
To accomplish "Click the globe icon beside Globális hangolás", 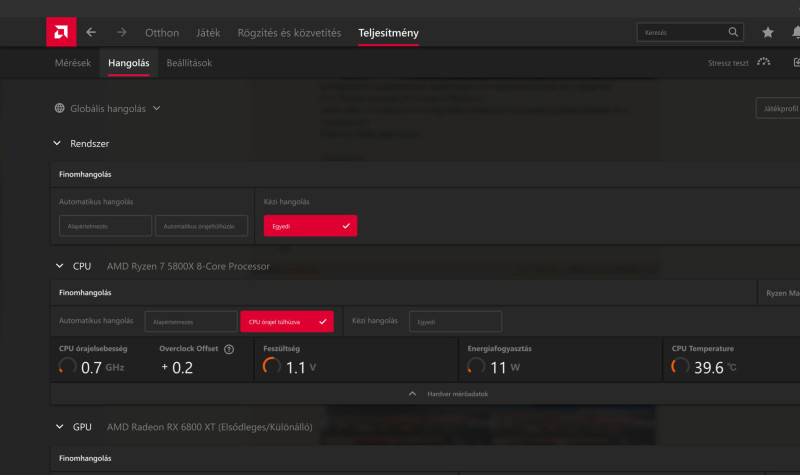I will point(60,108).
